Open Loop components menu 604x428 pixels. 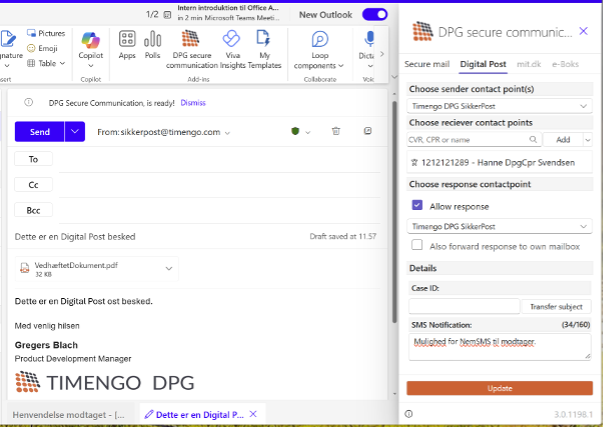point(319,49)
